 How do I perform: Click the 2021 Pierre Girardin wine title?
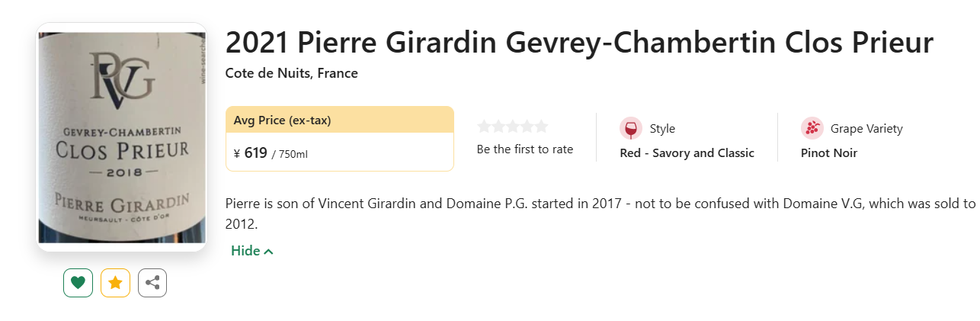(x=579, y=43)
